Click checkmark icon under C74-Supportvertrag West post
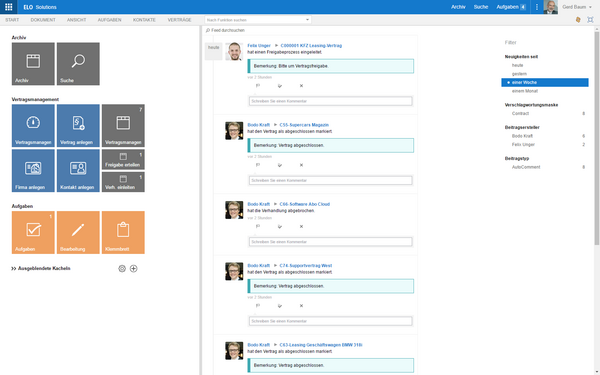Viewport: 600px width, 375px height. tap(280, 306)
